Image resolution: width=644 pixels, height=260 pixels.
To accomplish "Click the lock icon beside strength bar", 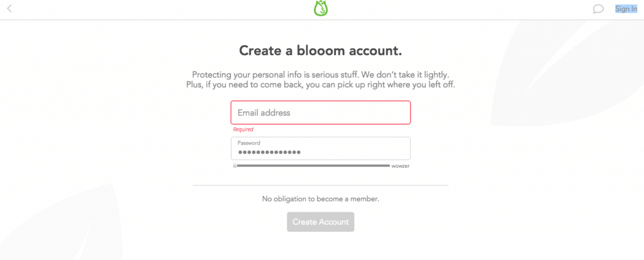I will click(235, 166).
